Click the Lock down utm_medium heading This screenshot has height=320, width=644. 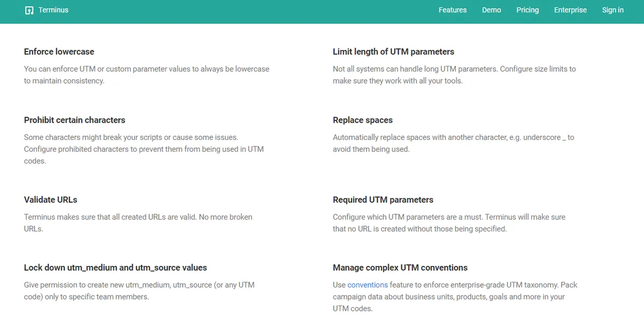coord(115,267)
